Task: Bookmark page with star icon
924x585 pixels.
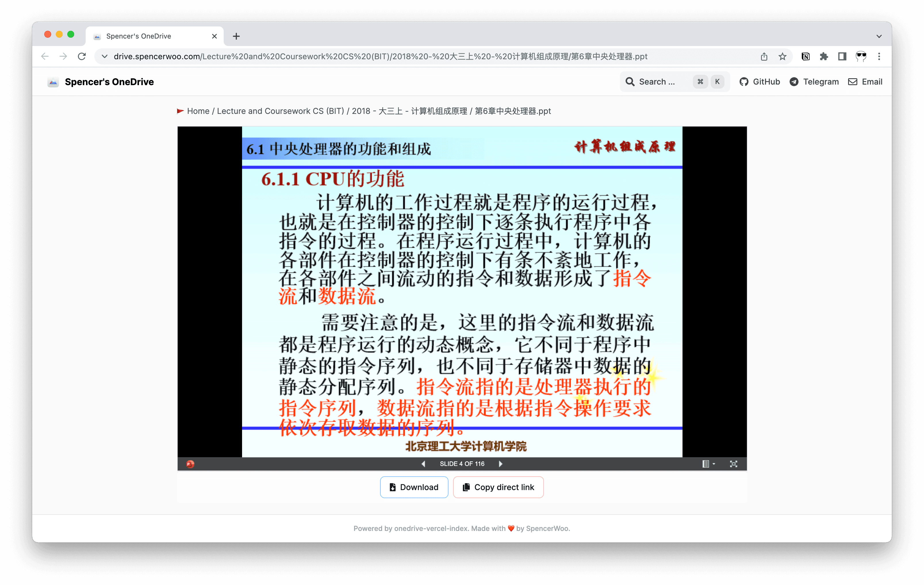Action: coord(782,57)
